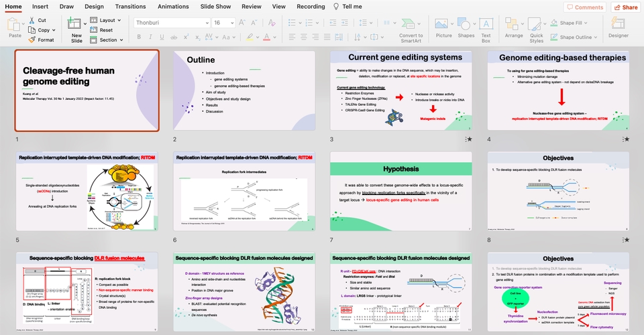The height and width of the screenshot is (335, 644).
Task: Open the View tab
Action: tap(278, 7)
